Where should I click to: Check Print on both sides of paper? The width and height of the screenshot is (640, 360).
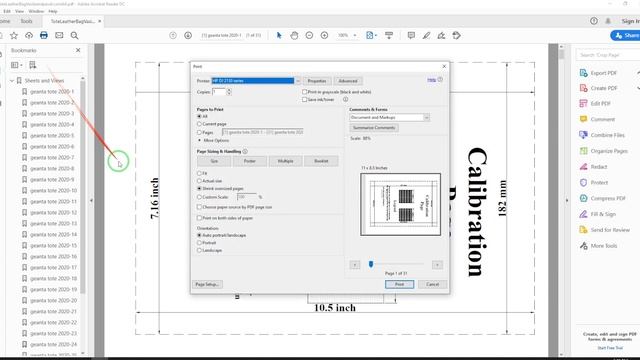pyautogui.click(x=200, y=218)
